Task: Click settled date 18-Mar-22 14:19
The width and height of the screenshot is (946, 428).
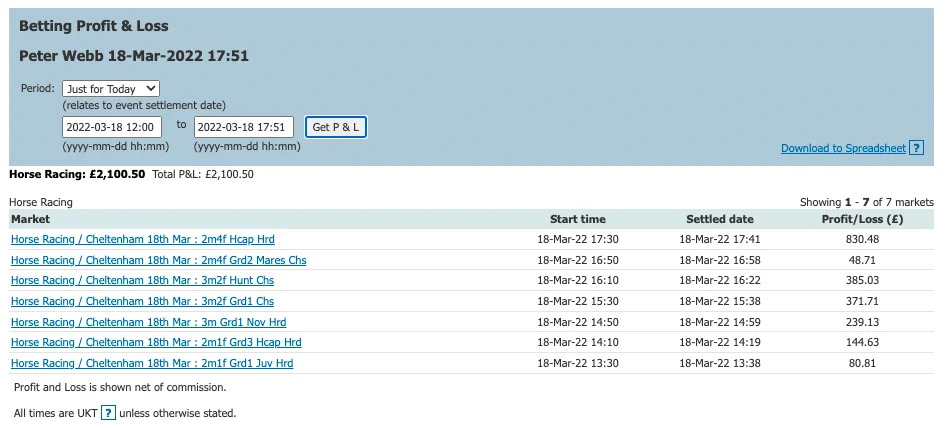Action: [x=720, y=343]
